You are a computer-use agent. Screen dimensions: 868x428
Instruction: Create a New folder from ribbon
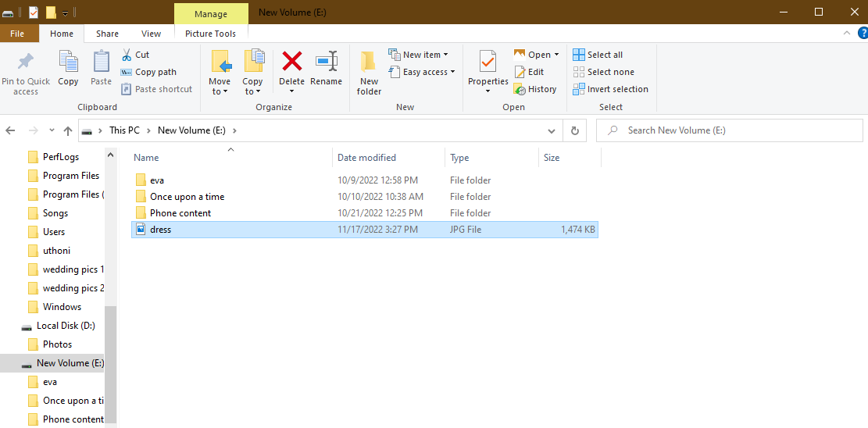click(x=369, y=72)
